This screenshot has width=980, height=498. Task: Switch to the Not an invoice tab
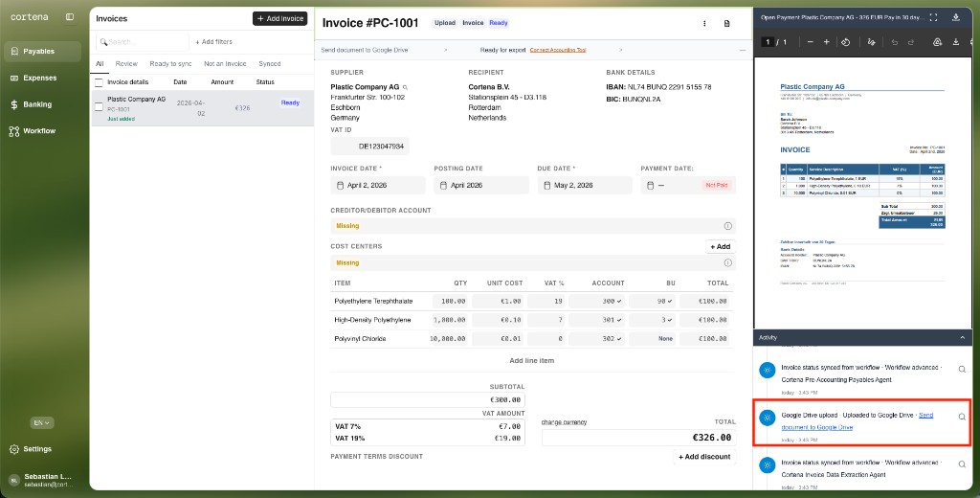pos(225,64)
